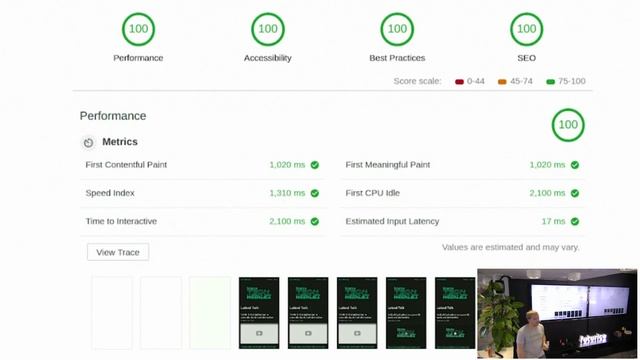Jump to Accessibility via its label
This screenshot has height=360, width=640.
(268, 58)
